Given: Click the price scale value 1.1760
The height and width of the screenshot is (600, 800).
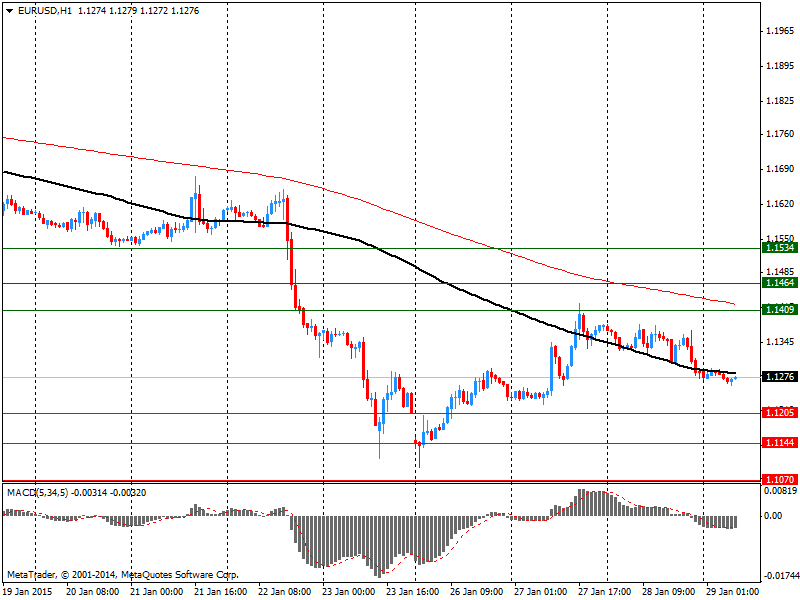Looking at the screenshot, I should [x=780, y=134].
